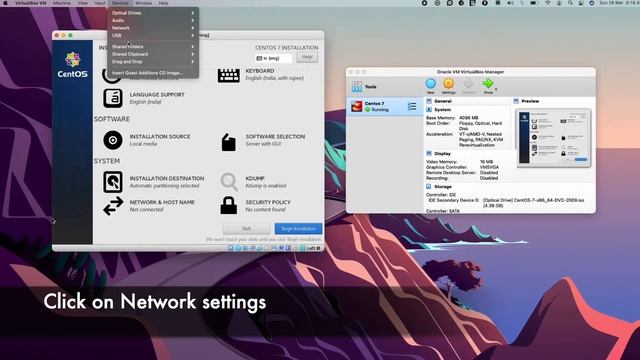This screenshot has width=640, height=360.
Task: Open the Machine menu
Action: coord(62,3)
